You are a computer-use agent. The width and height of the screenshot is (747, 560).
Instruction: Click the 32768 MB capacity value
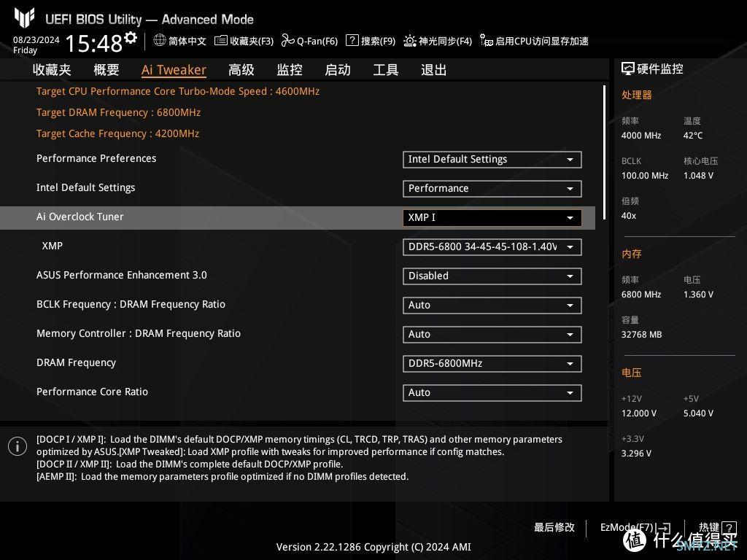[x=642, y=335]
